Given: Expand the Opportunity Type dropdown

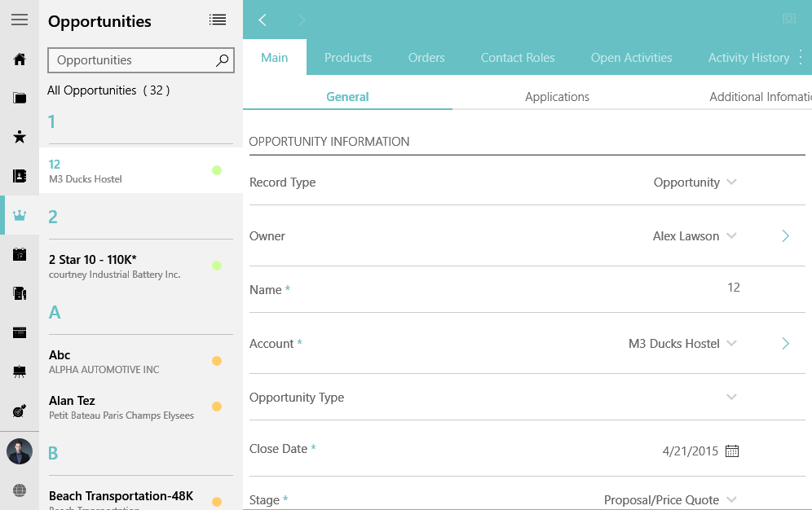Looking at the screenshot, I should click(731, 398).
